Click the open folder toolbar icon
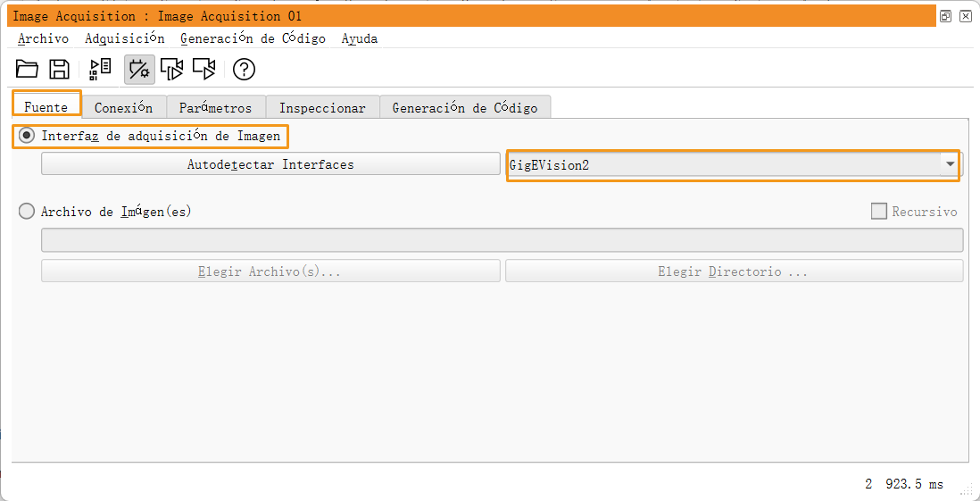This screenshot has width=980, height=501. [28, 69]
